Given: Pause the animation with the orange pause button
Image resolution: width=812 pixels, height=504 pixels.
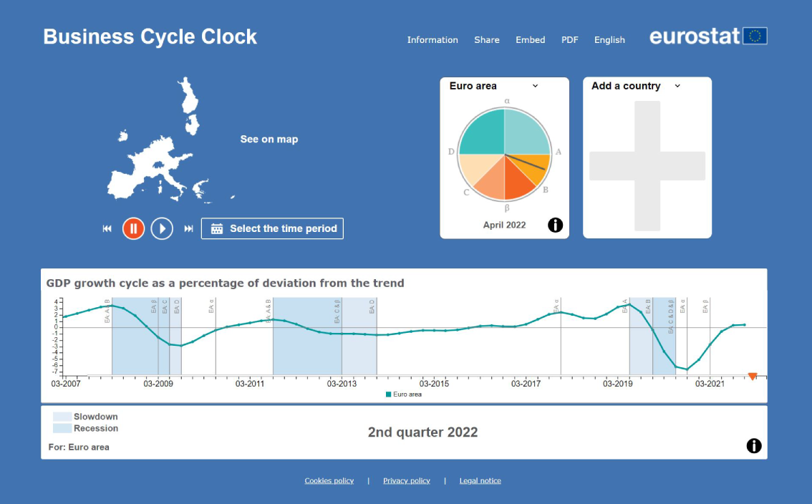Looking at the screenshot, I should 133,228.
